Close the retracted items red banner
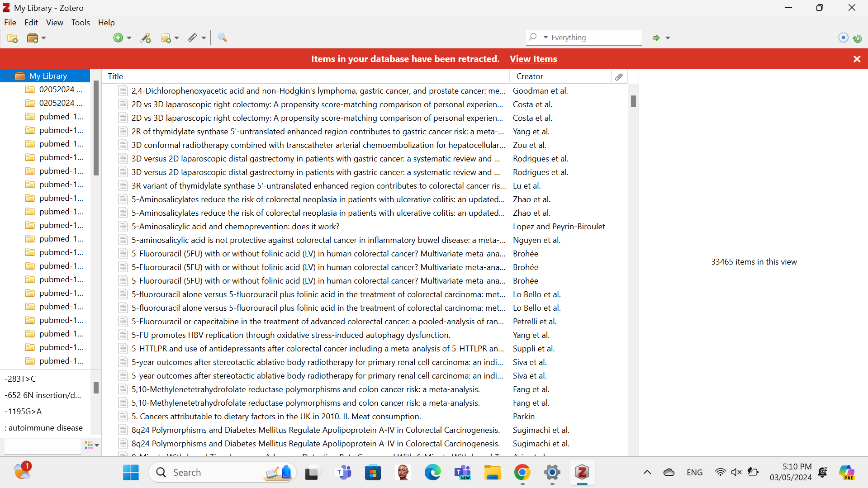868x488 pixels. pyautogui.click(x=857, y=59)
